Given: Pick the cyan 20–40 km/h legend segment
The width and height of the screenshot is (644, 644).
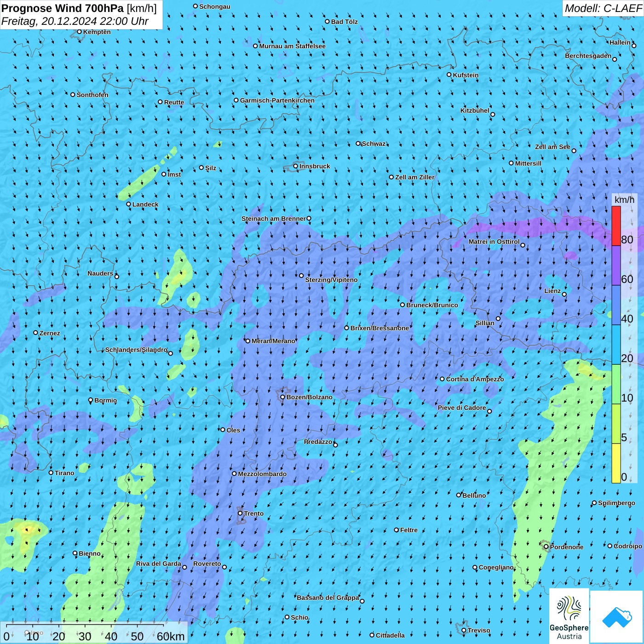Looking at the screenshot, I should (x=616, y=345).
